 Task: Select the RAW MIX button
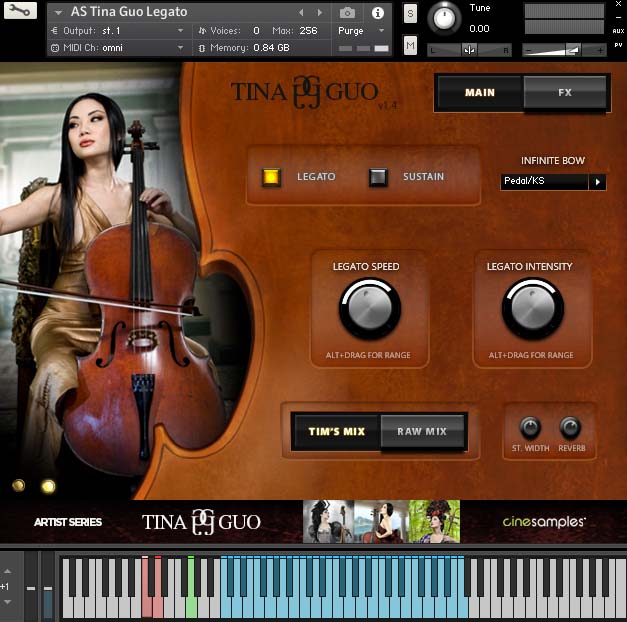coord(422,432)
